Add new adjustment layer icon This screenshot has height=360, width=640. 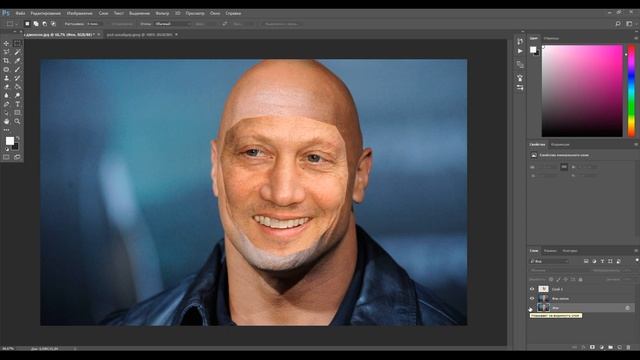(601, 347)
